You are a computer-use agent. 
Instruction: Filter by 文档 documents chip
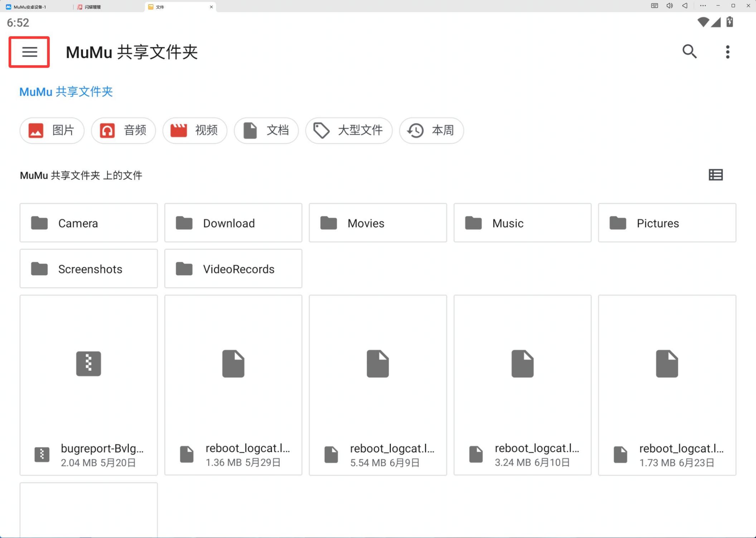pyautogui.click(x=266, y=130)
